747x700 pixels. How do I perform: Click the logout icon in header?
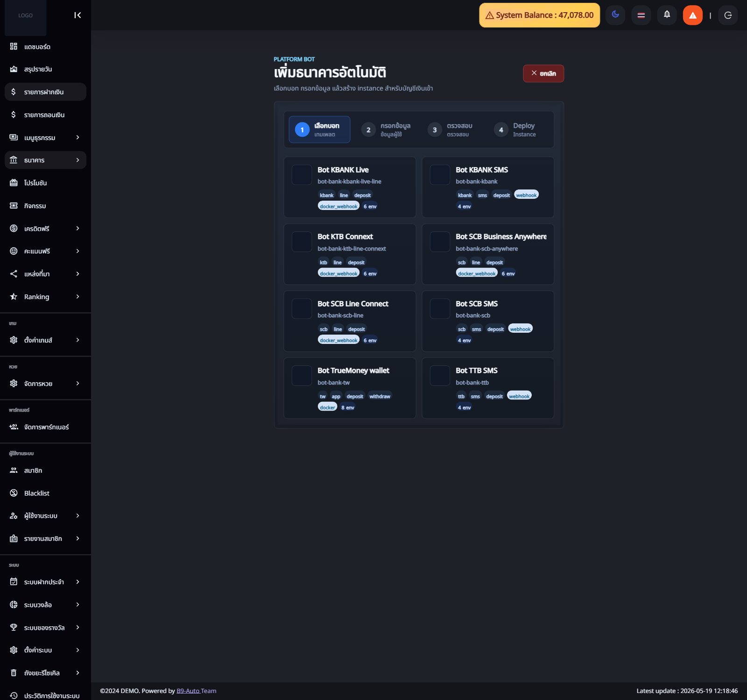pos(728,15)
